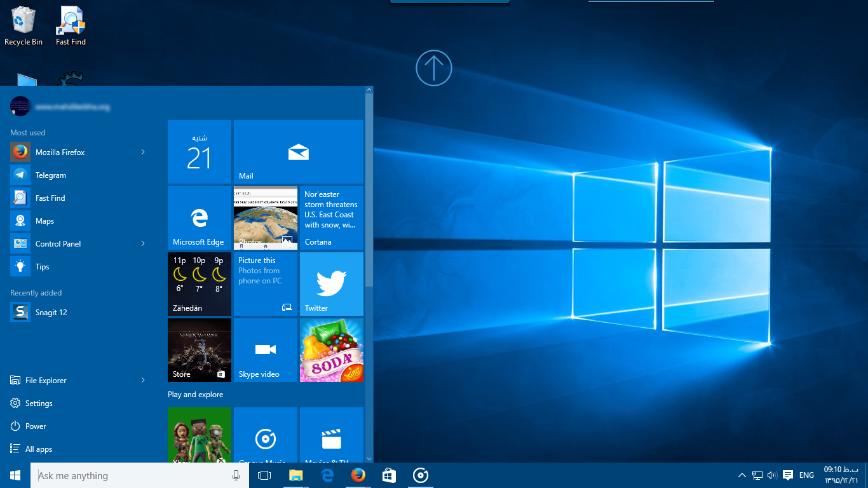Open the Groove Music tile
Viewport: 868px width, 488px height.
[266, 435]
